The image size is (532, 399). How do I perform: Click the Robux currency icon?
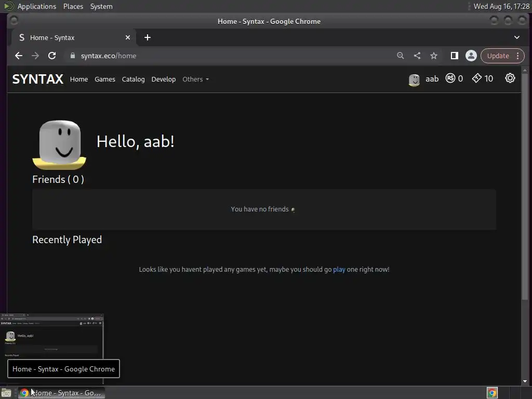[450, 78]
